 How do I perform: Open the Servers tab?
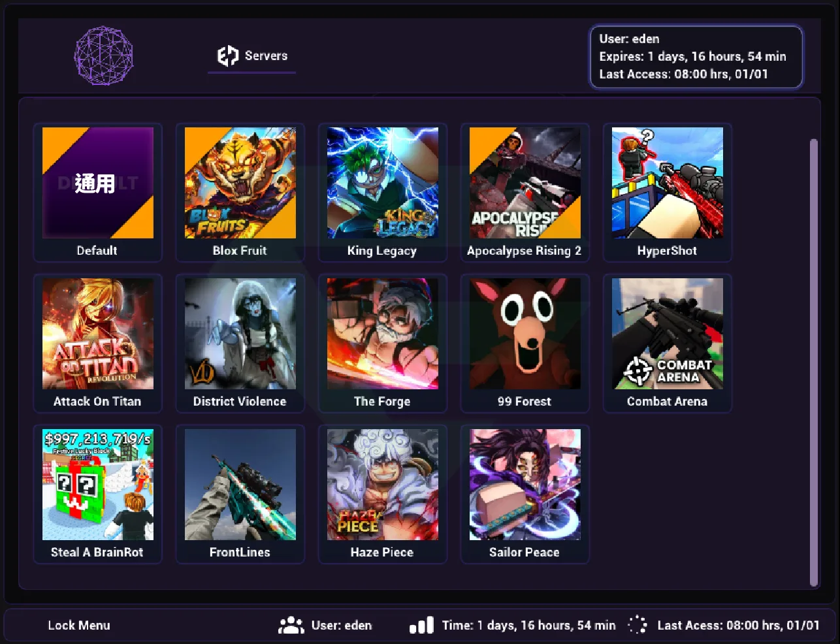tap(266, 56)
